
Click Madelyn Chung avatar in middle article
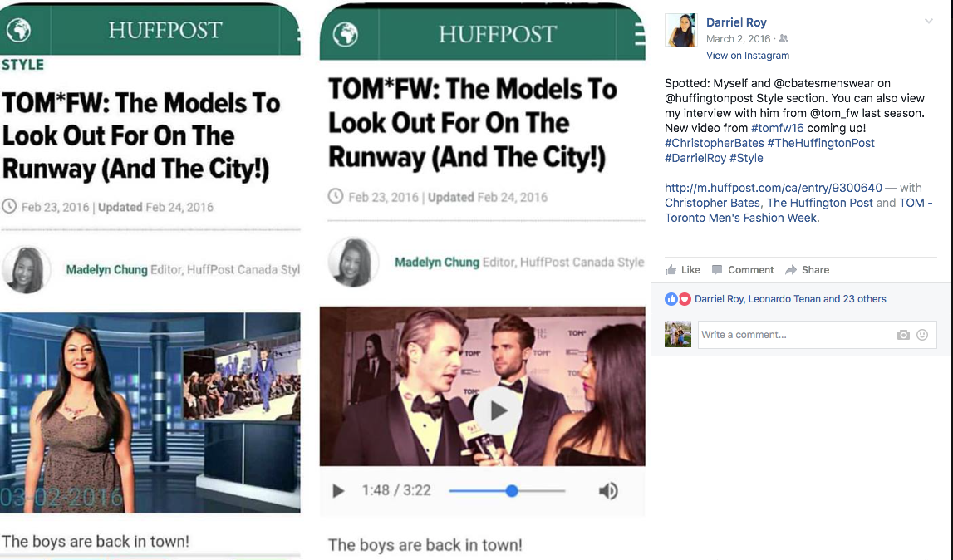pyautogui.click(x=353, y=262)
